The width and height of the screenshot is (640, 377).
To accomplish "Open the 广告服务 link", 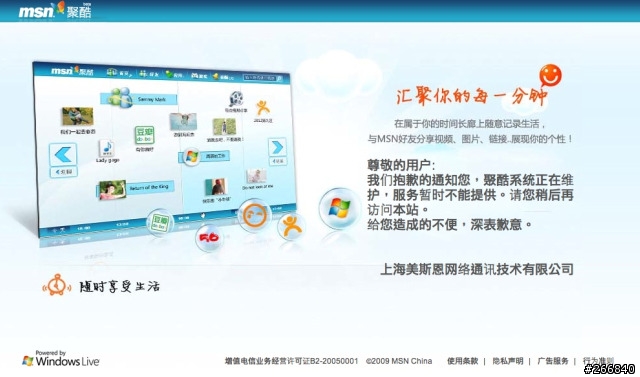I will pyautogui.click(x=553, y=361).
